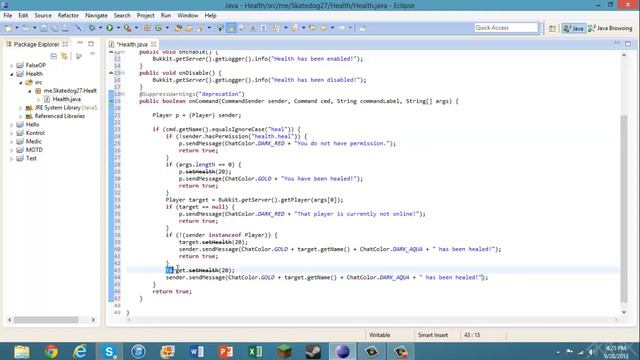Open Skype from the taskbar
Image resolution: width=640 pixels, height=360 pixels.
109,351
